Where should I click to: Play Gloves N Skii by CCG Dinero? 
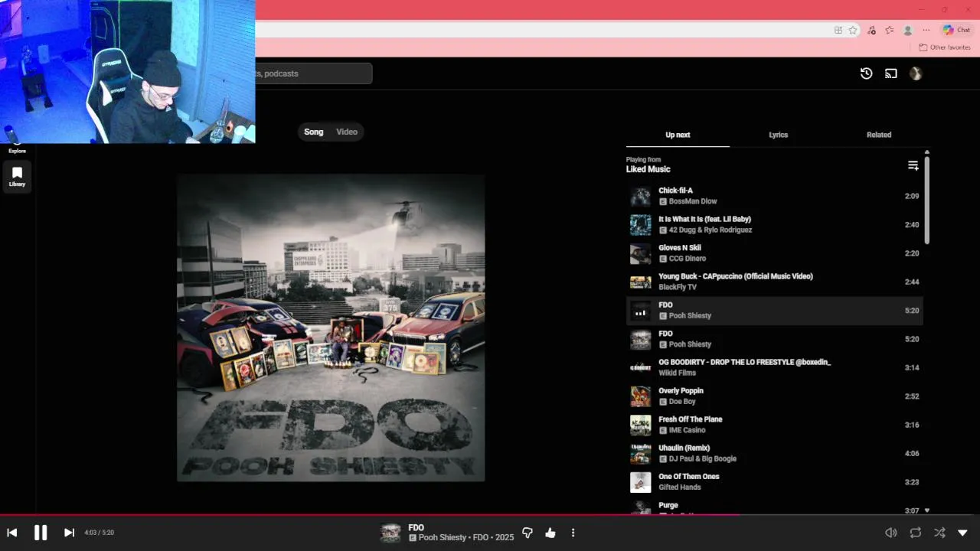(775, 253)
